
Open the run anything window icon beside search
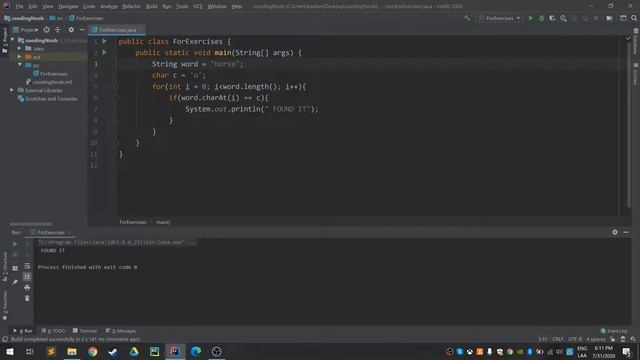coord(623,18)
